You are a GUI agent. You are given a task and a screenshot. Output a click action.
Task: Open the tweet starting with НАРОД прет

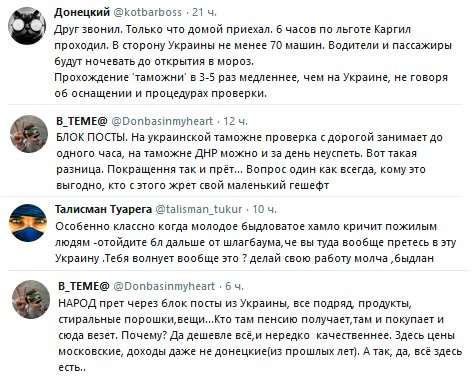click(x=260, y=335)
